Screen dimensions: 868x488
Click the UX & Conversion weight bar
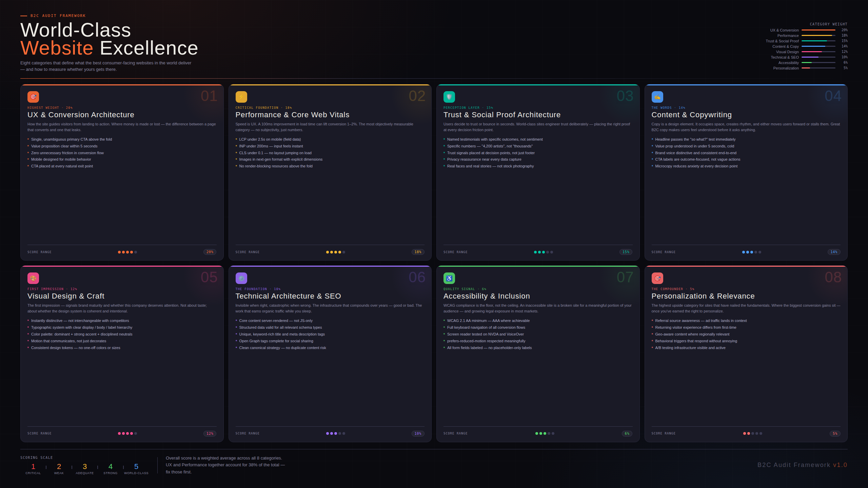pyautogui.click(x=818, y=30)
